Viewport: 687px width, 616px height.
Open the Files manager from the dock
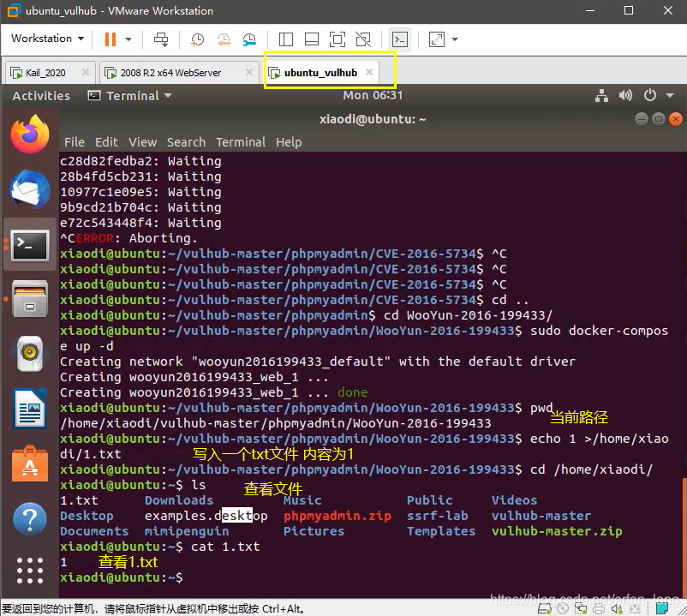(x=30, y=299)
